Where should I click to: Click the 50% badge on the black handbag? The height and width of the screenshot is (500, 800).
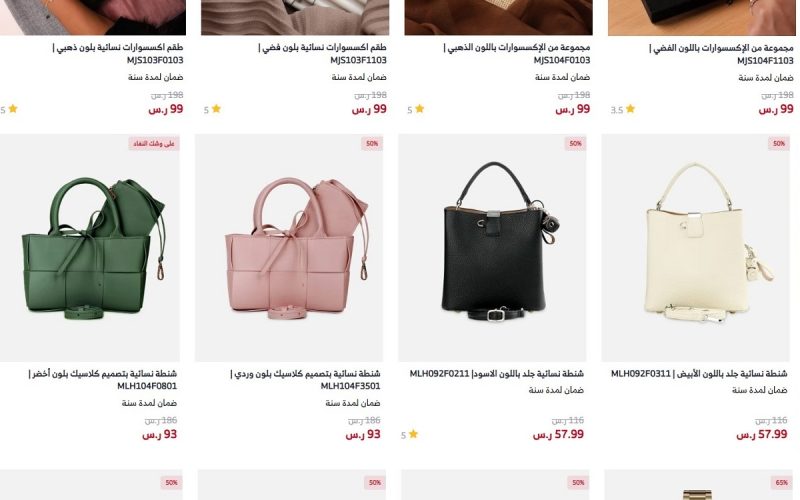coord(576,144)
